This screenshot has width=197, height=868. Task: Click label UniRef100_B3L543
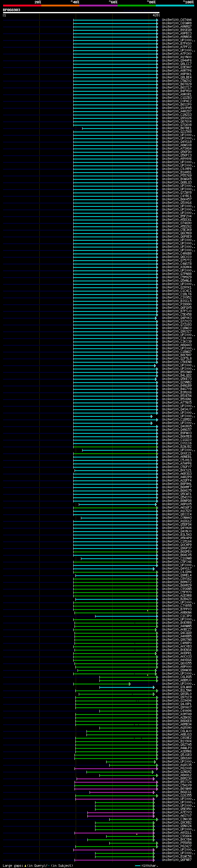click(177, 535)
